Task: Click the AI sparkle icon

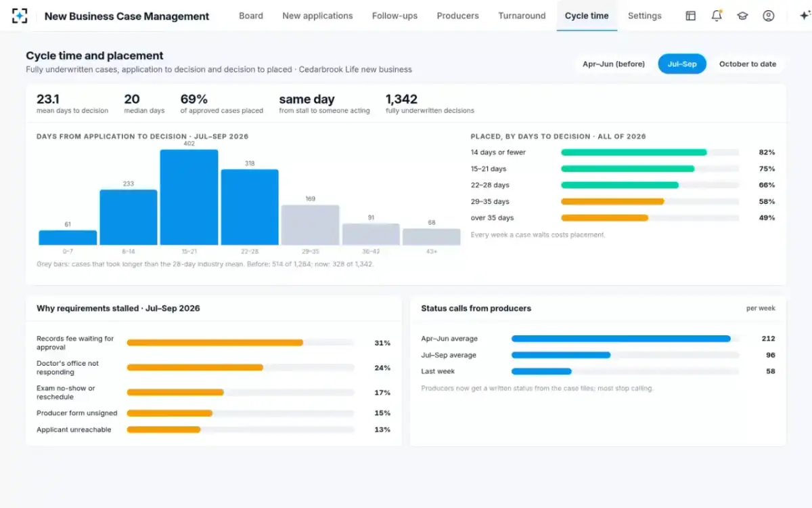Action: (804, 16)
